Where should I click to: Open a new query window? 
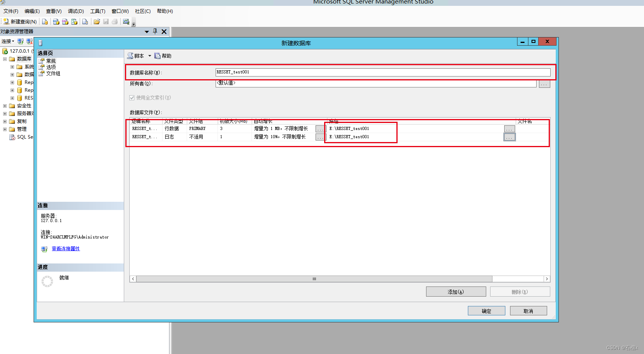click(x=20, y=21)
